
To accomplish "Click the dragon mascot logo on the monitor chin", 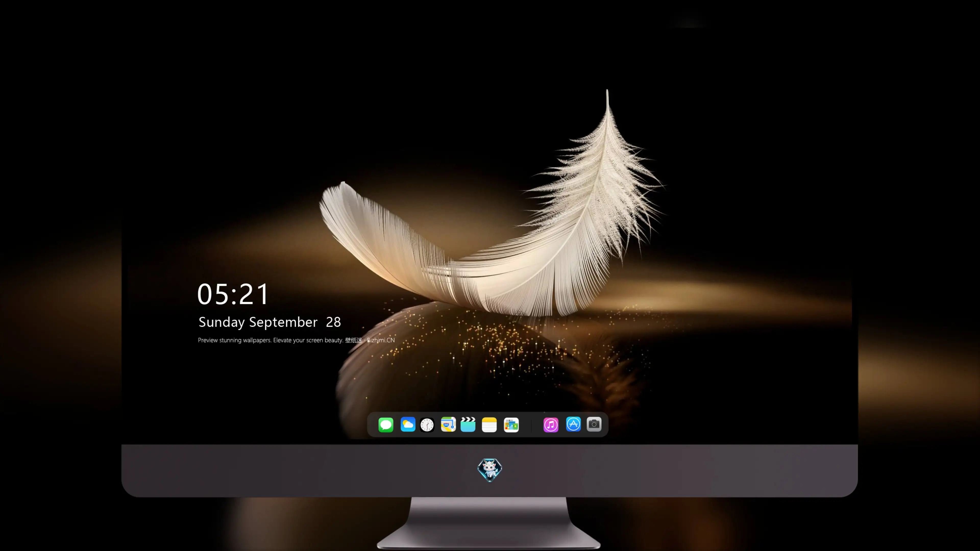I will (x=490, y=470).
